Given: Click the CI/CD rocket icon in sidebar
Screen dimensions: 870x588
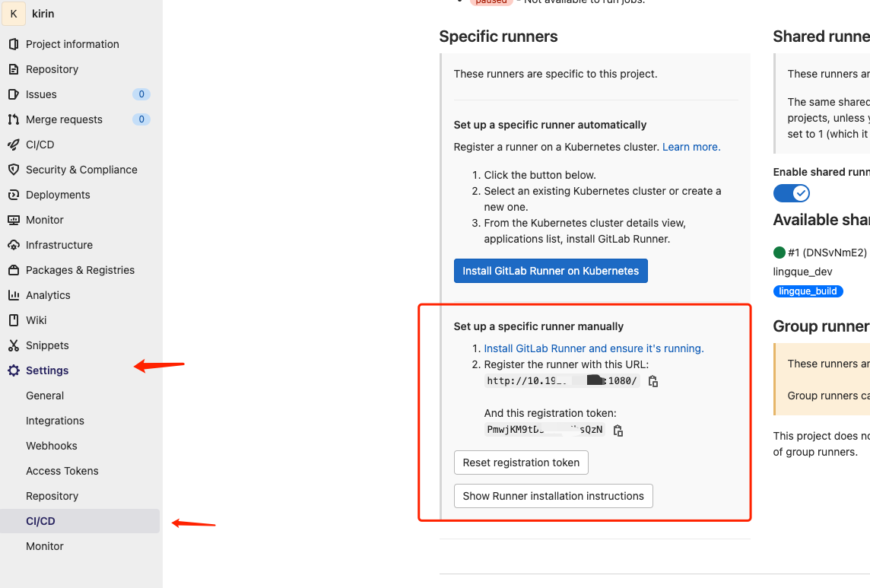Looking at the screenshot, I should [13, 145].
